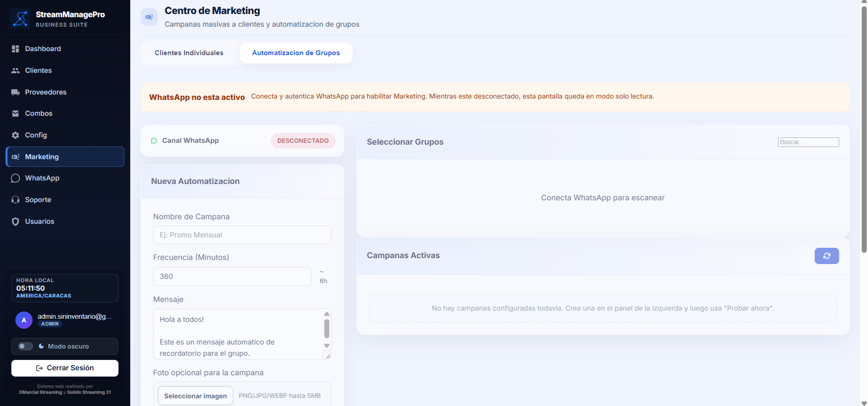Go to the Proveedores section

click(65, 92)
